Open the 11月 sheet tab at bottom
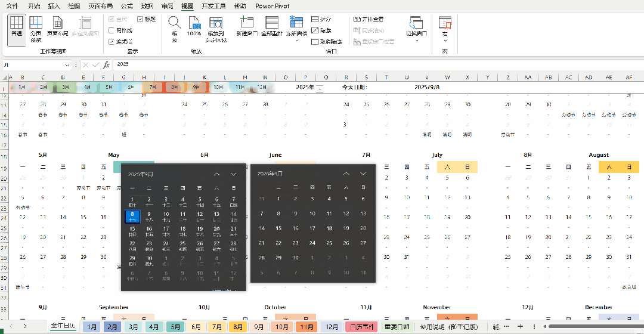Image resolution: width=644 pixels, height=334 pixels. 306,327
